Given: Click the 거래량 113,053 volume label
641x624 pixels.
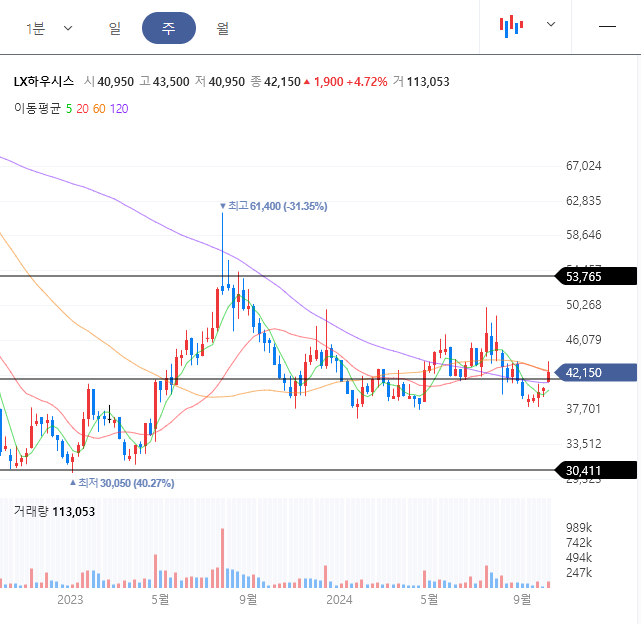Looking at the screenshot, I should 54,512.
